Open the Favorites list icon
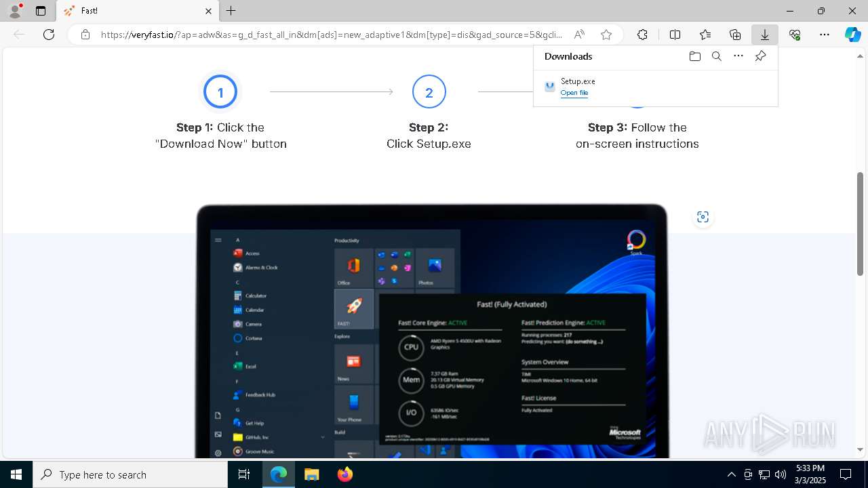 pos(705,35)
